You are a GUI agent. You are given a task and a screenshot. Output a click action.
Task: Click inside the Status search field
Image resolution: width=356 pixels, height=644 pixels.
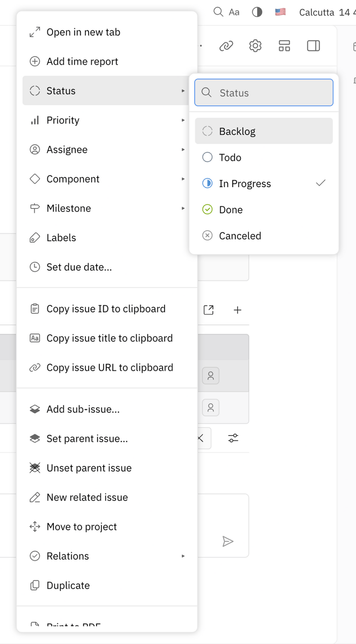(263, 92)
